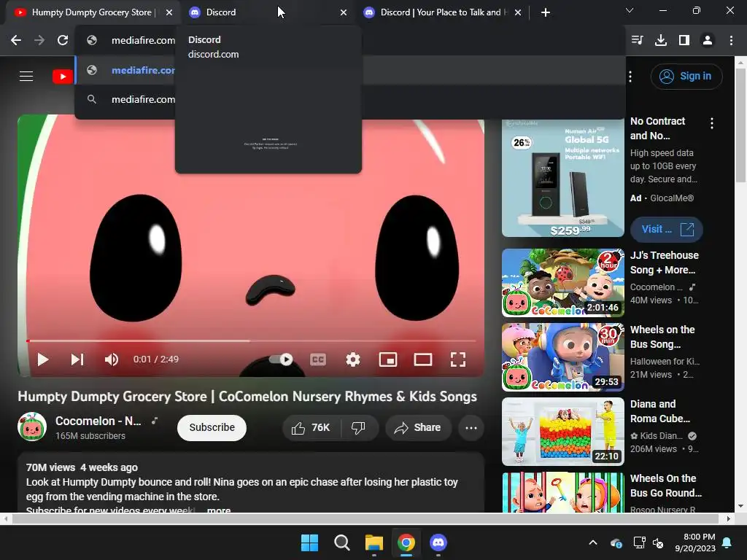Image resolution: width=747 pixels, height=560 pixels.
Task: Close the Humpty Dumpty YouTube tab
Action: [169, 12]
